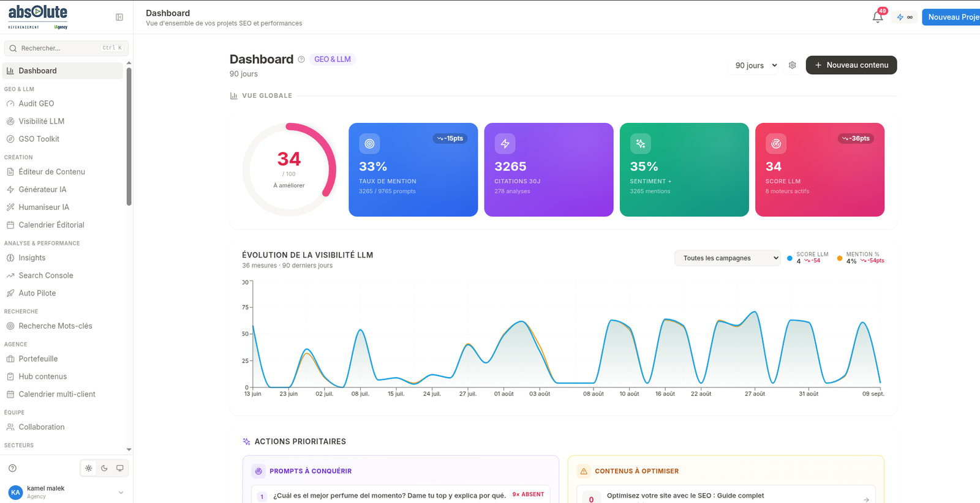The height and width of the screenshot is (503, 980).
Task: Open the perfume prompt row marked Absent
Action: (x=401, y=495)
